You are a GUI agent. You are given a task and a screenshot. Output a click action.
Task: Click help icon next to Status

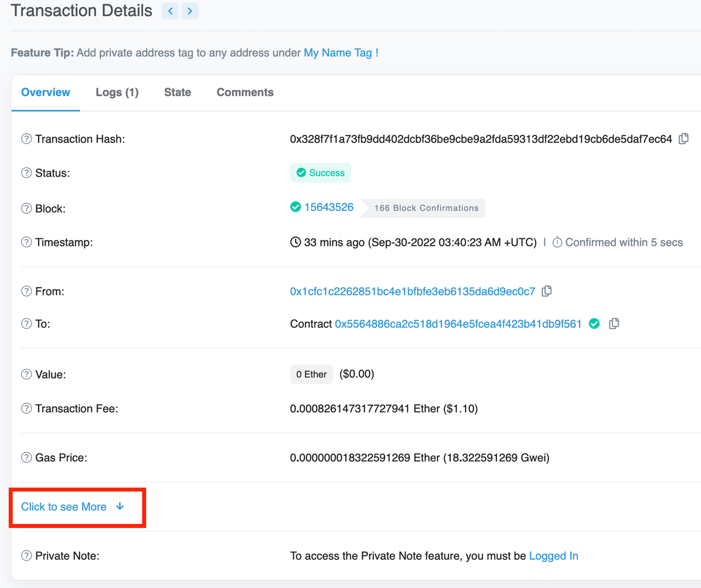26,173
